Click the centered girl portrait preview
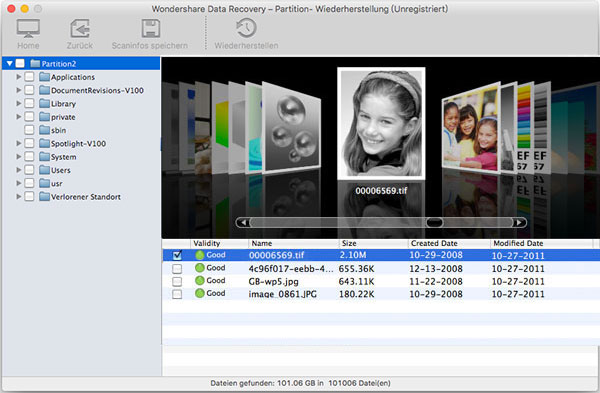The height and width of the screenshot is (393, 600). pyautogui.click(x=381, y=123)
